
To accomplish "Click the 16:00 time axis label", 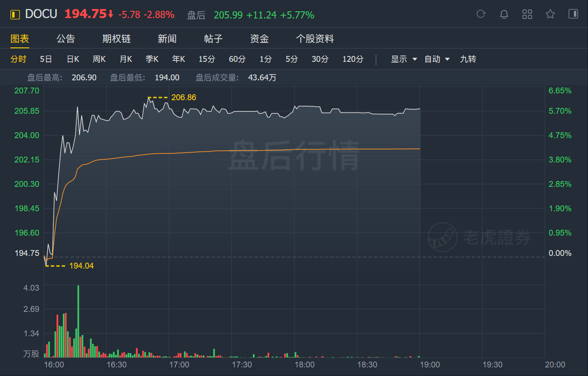I will (54, 364).
